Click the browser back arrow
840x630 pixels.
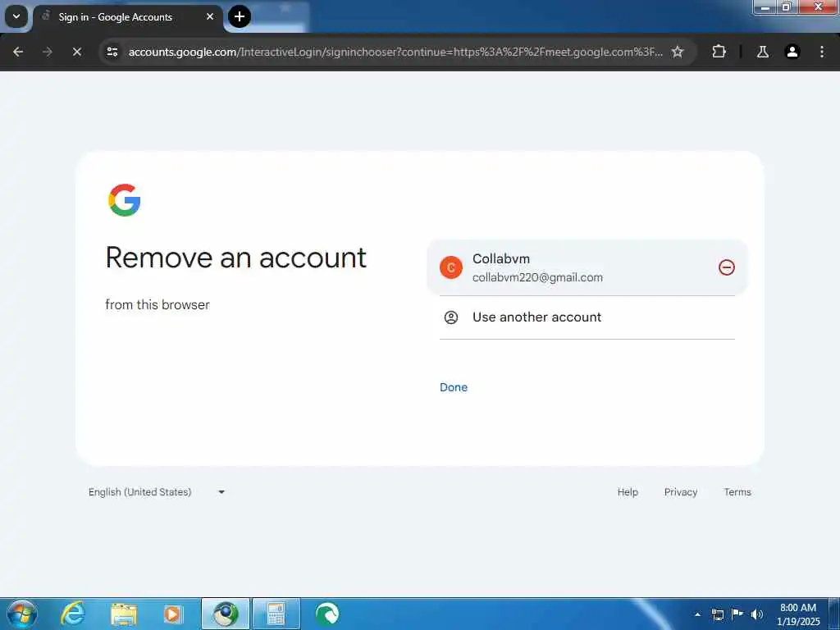(18, 52)
